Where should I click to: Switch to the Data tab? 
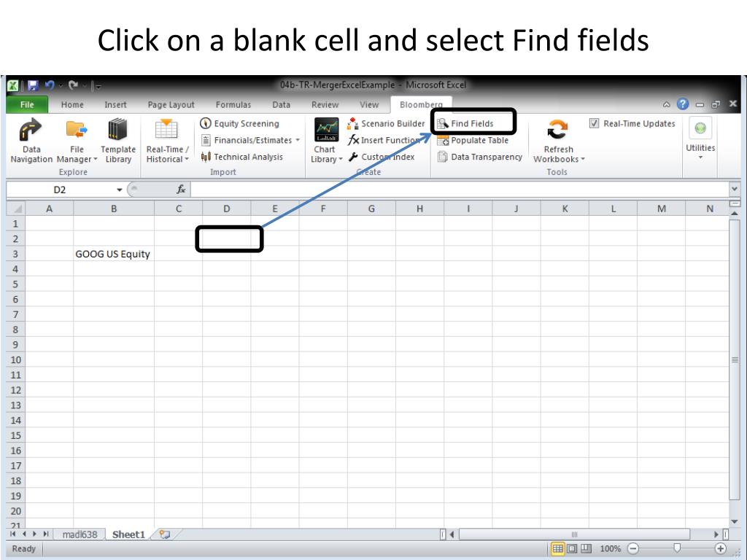coord(281,105)
